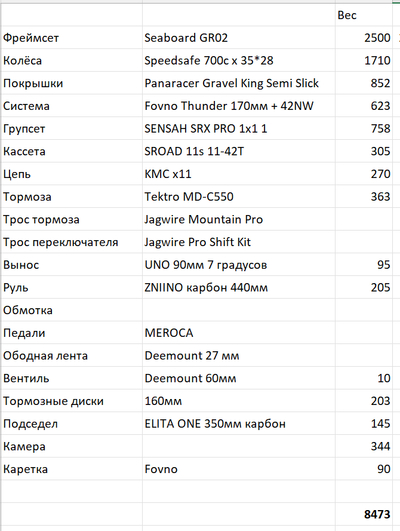Select the Jagwire Pro Shift Kit cell
The image size is (400, 531).
(x=239, y=242)
